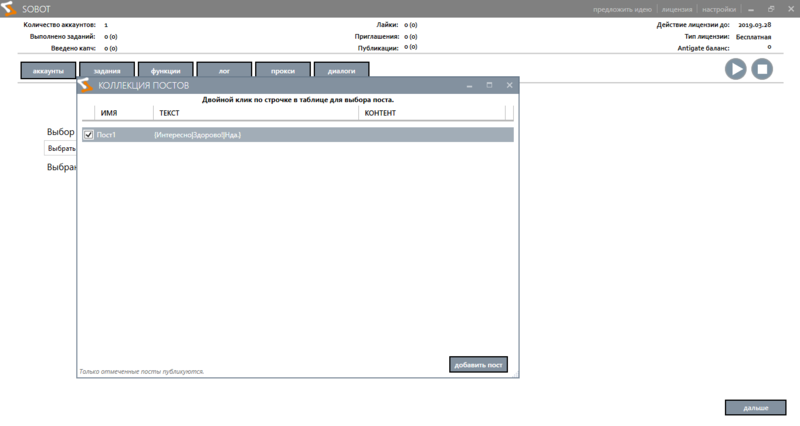Click the SOBOT logo in title bar
The image size is (800, 426).
(10, 8)
